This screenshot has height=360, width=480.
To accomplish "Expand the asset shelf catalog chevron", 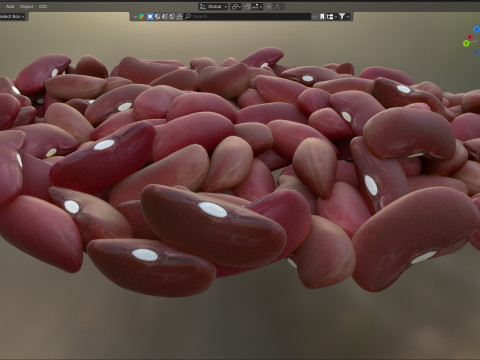I will [x=135, y=17].
